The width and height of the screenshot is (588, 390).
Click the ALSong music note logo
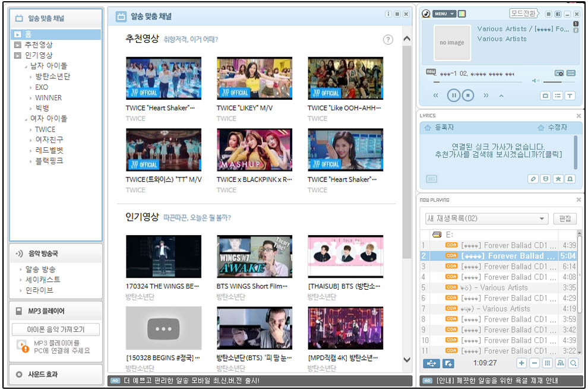tap(426, 14)
